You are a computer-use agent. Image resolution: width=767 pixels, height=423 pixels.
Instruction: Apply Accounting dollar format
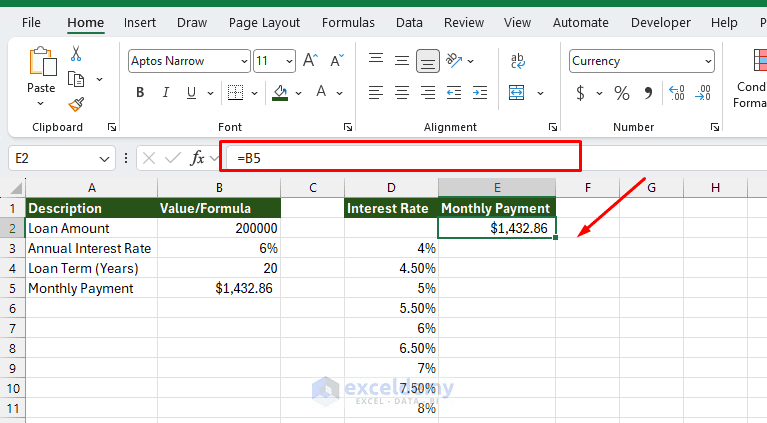tap(580, 92)
